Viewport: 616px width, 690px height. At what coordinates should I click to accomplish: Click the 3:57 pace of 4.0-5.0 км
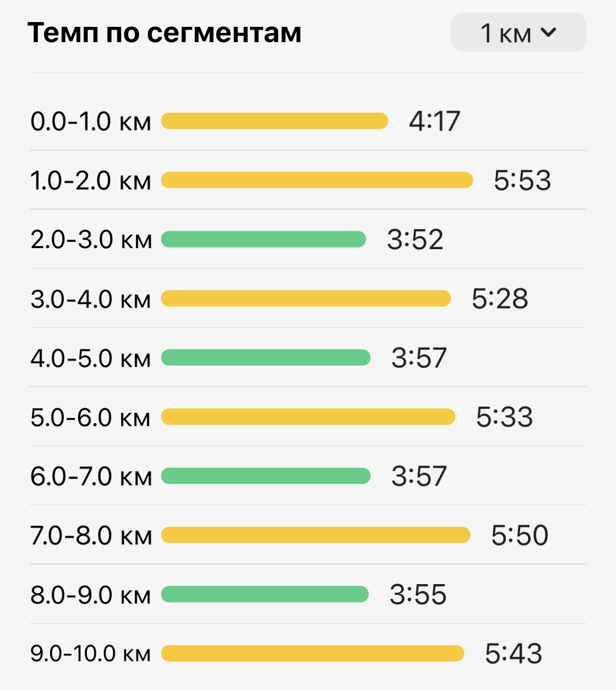click(419, 358)
